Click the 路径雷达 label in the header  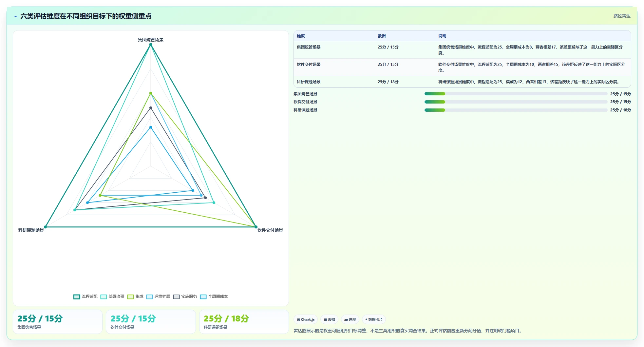[x=622, y=16]
